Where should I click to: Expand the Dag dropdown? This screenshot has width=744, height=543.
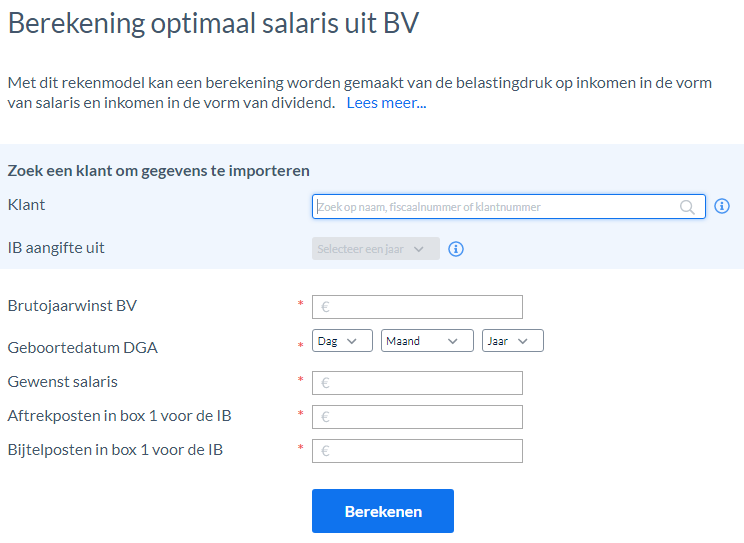(x=342, y=341)
